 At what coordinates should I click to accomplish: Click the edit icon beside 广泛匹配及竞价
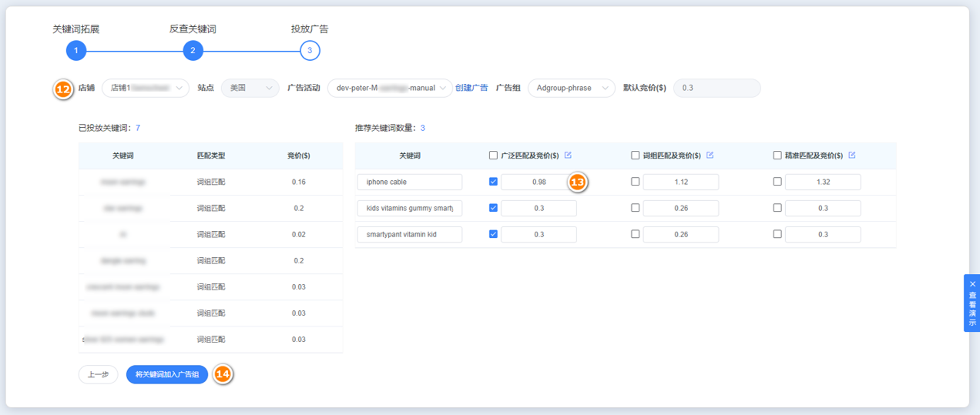pos(568,156)
